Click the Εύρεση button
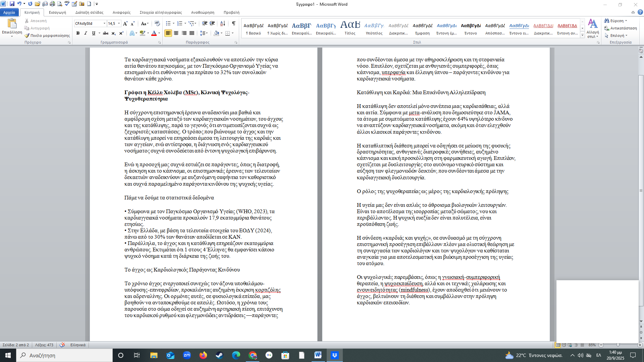644x362 pixels. [x=616, y=21]
